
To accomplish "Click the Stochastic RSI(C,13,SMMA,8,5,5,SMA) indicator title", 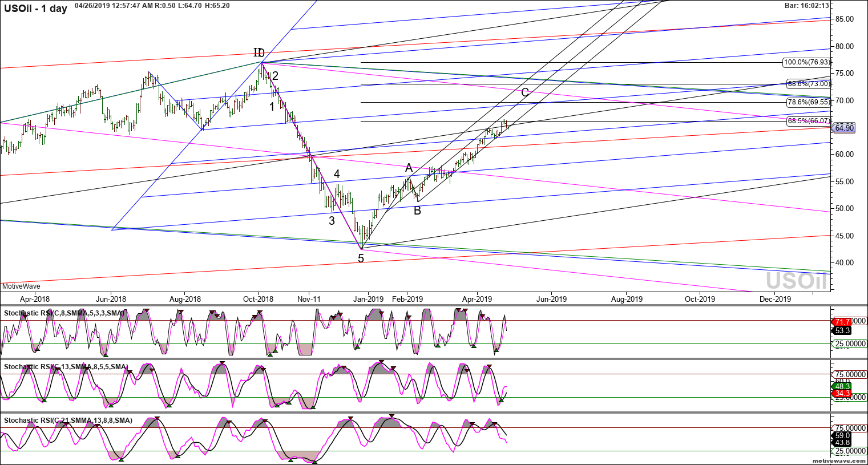I will 66,367.
